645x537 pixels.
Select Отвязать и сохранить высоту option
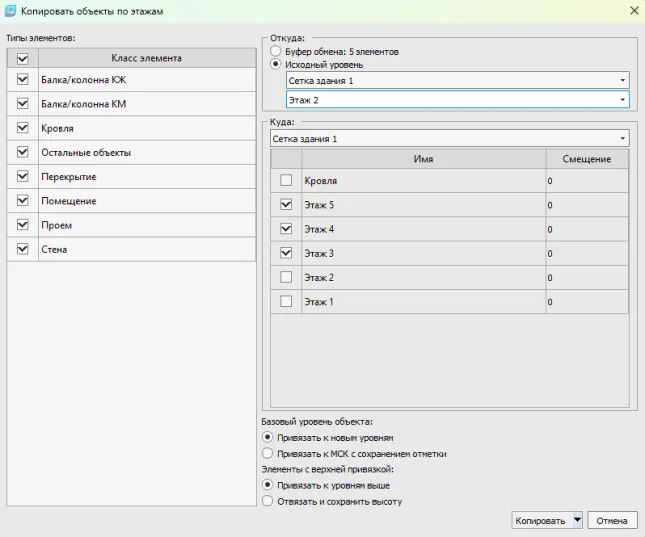267,501
